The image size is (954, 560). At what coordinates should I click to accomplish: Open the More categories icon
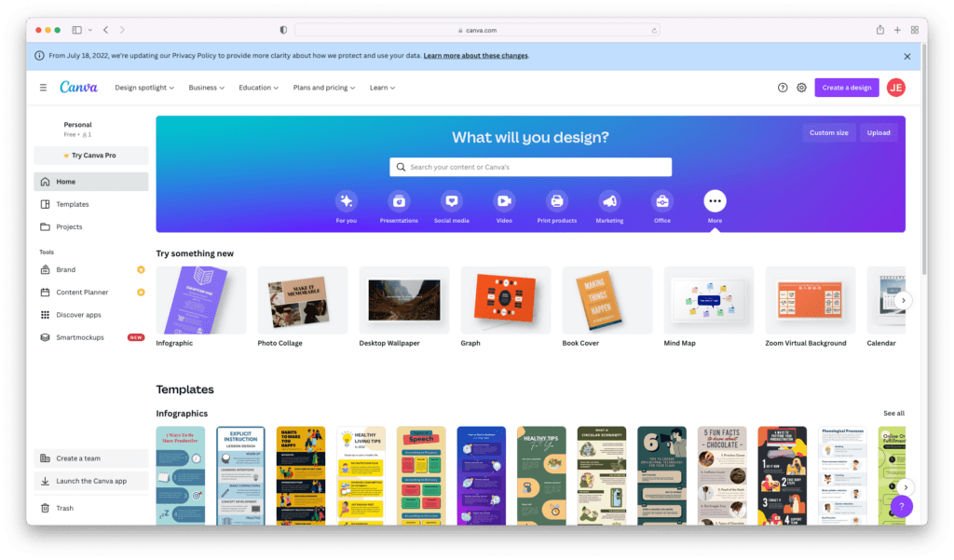pyautogui.click(x=715, y=201)
